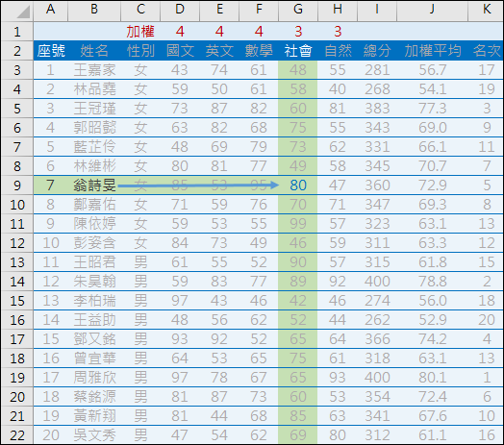
Task: Select the name cell 朱昊翰
Action: tap(94, 282)
